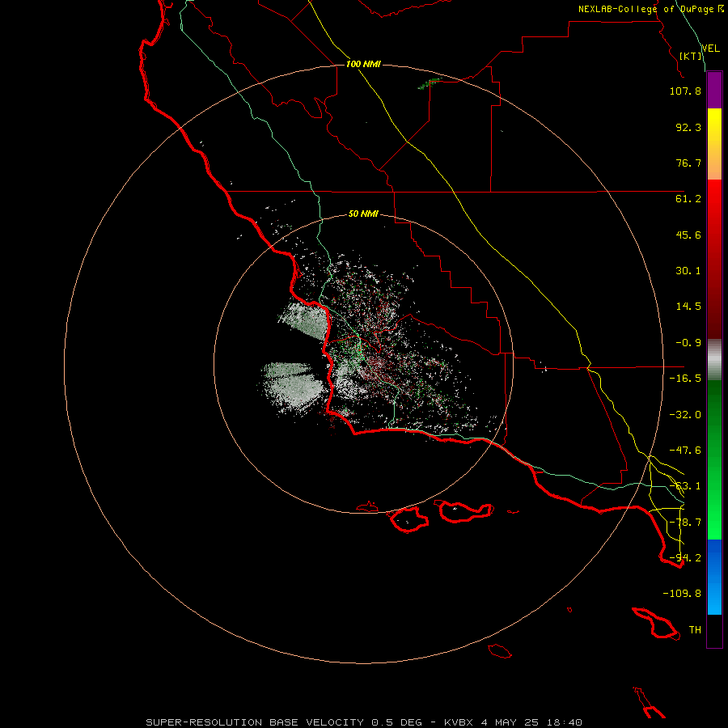This screenshot has height=728, width=728.
Task: Pick the green inbound segment of the color bar
Action: (x=714, y=459)
